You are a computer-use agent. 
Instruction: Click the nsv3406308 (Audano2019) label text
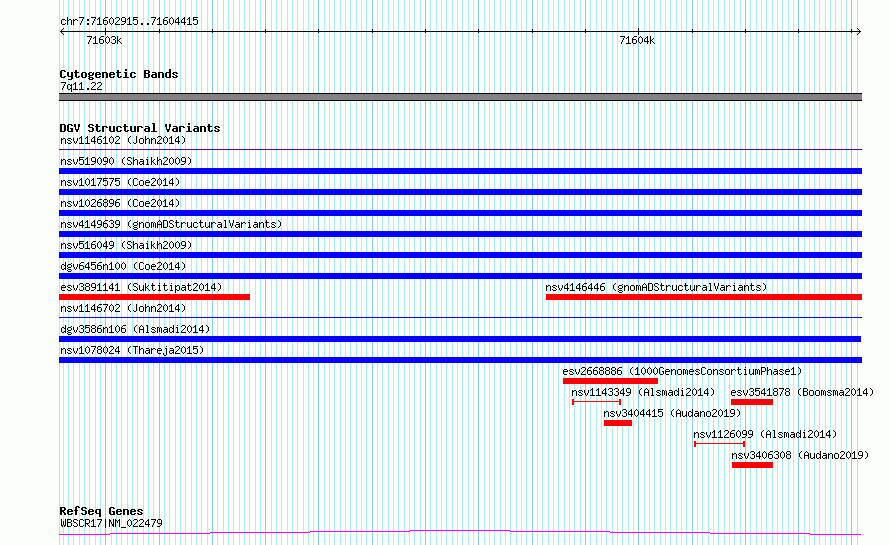pos(800,455)
